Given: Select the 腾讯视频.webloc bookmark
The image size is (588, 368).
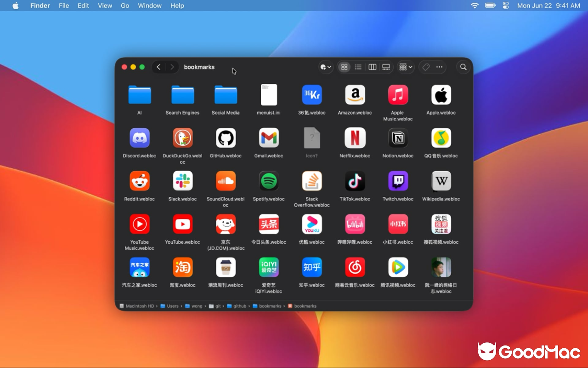Looking at the screenshot, I should [x=398, y=267].
